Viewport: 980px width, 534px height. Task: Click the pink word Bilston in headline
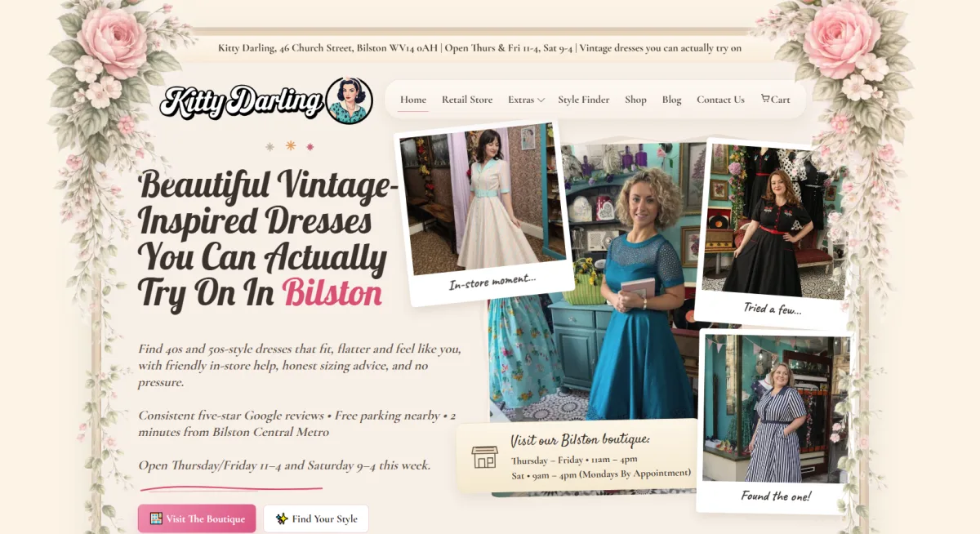[x=332, y=293]
